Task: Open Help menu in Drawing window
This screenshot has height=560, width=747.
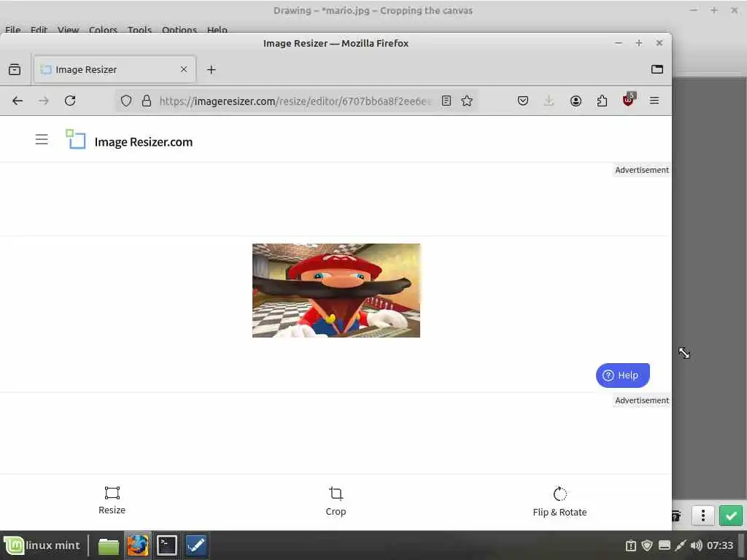Action: tap(217, 29)
